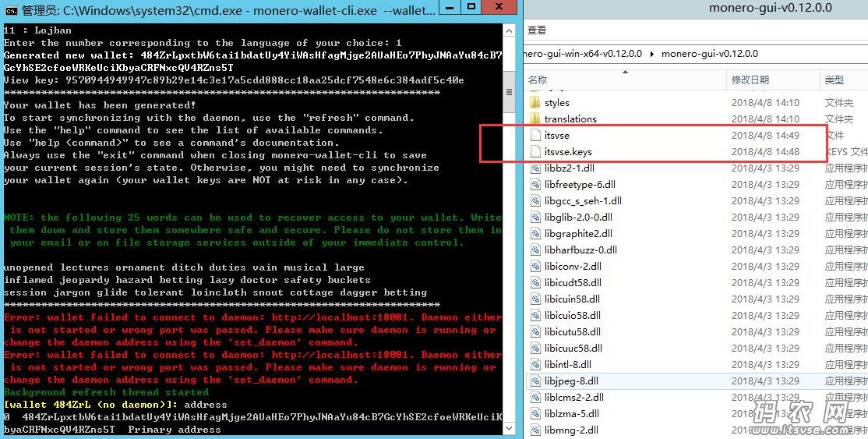Screen dimensions: 868x439
Task: Click the libjpeg-8.dll file icon
Action: (x=535, y=381)
